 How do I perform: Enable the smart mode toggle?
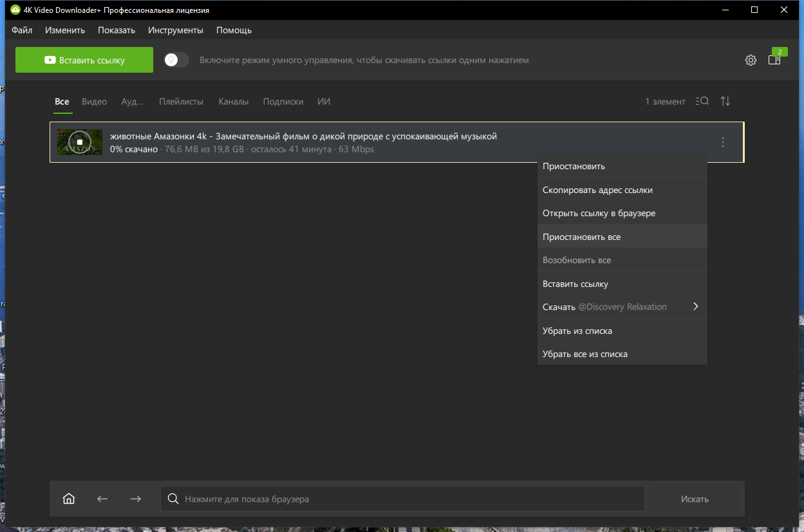coord(176,60)
